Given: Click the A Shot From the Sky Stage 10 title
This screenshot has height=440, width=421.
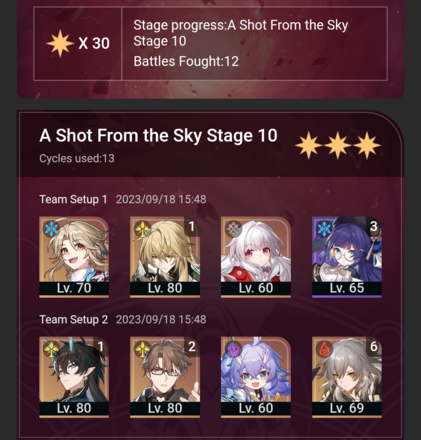Looking at the screenshot, I should [x=158, y=136].
